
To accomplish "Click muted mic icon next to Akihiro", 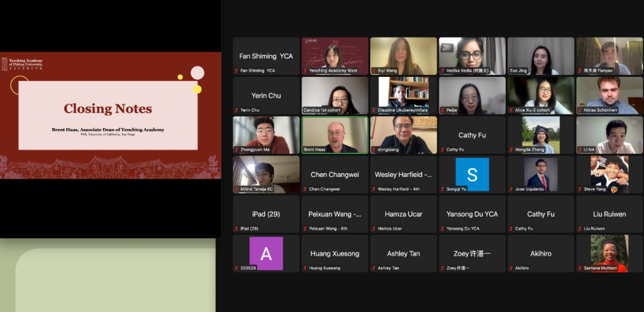I will [510, 268].
